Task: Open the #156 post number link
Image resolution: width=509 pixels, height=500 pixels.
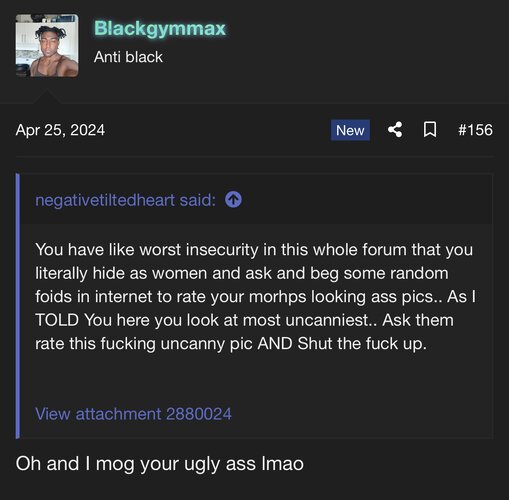Action: pos(475,130)
